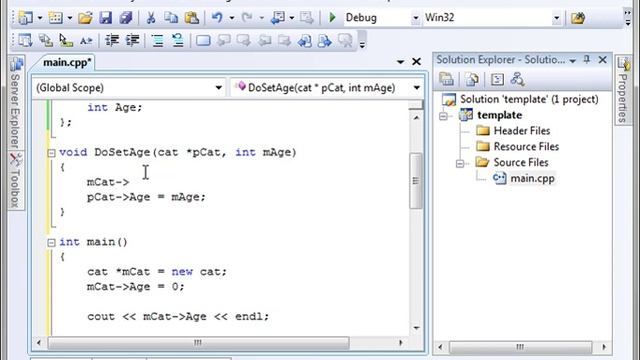Open the Toolbox side tab
Image resolution: width=640 pixels, height=360 pixels.
click(x=16, y=180)
